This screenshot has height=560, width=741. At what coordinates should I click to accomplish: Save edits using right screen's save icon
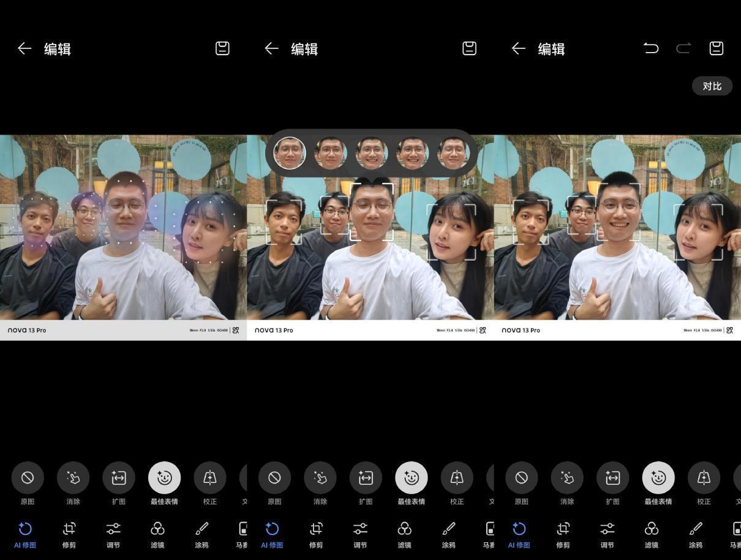click(717, 48)
